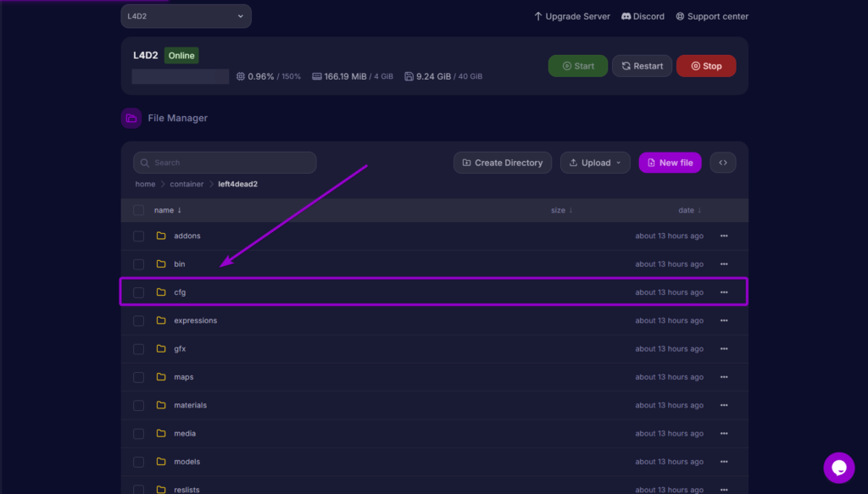Navigate to container breadcrumb
Screen dimensions: 868x494
coord(186,184)
